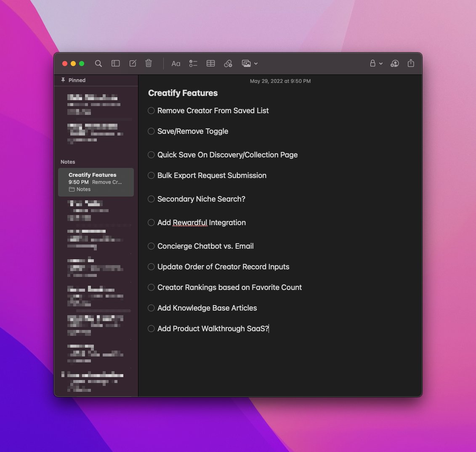This screenshot has width=476, height=452.
Task: Click the Pinned section header
Action: (x=77, y=80)
